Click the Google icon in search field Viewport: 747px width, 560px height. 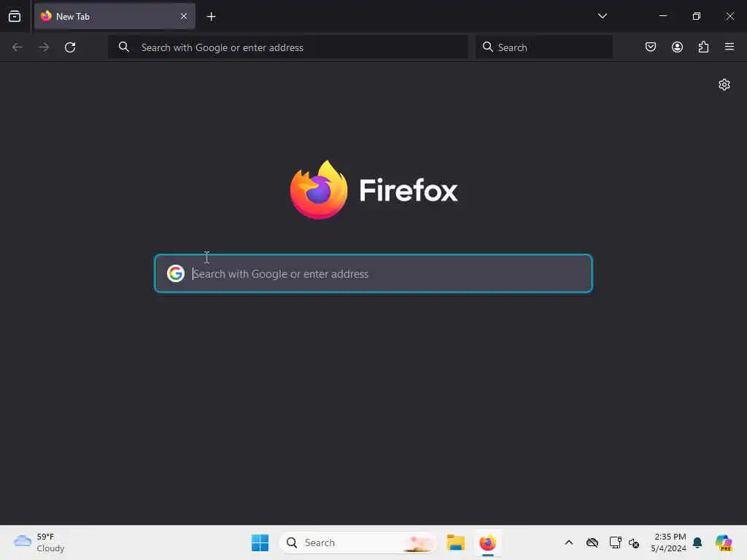click(x=176, y=273)
